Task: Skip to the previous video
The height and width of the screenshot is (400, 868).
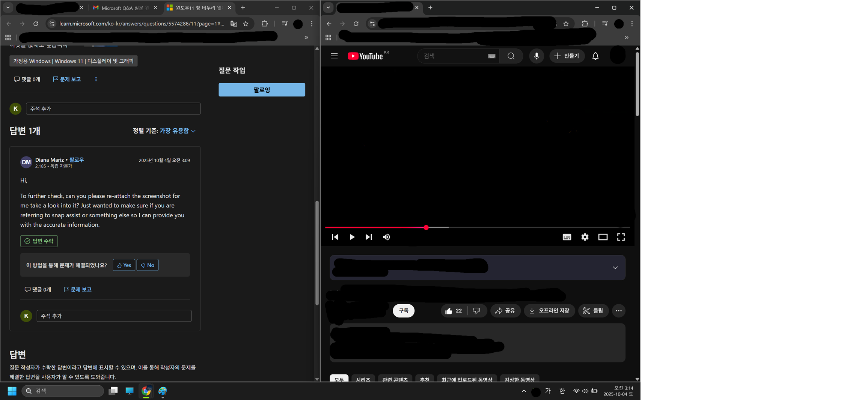Action: click(335, 237)
